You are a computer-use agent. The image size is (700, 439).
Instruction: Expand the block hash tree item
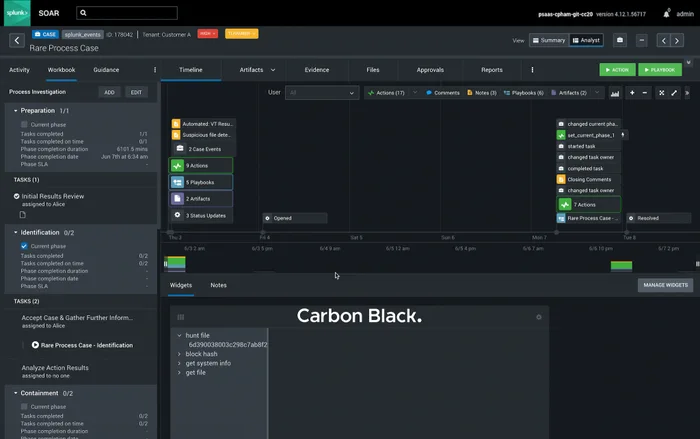tap(179, 354)
